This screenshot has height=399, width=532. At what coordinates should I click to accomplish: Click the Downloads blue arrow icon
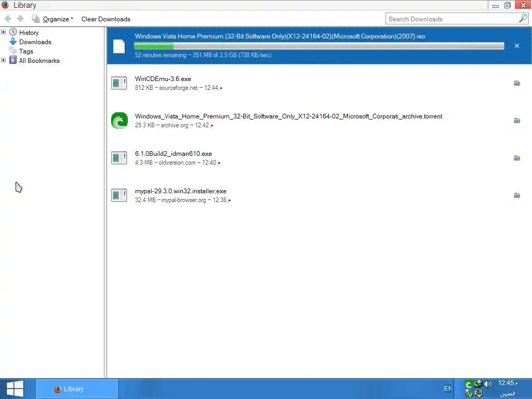(x=13, y=42)
